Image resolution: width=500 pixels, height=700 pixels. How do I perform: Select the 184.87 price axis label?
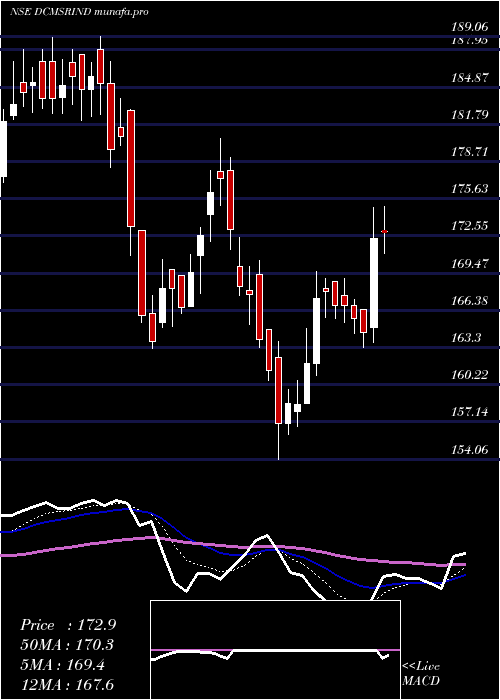click(470, 78)
